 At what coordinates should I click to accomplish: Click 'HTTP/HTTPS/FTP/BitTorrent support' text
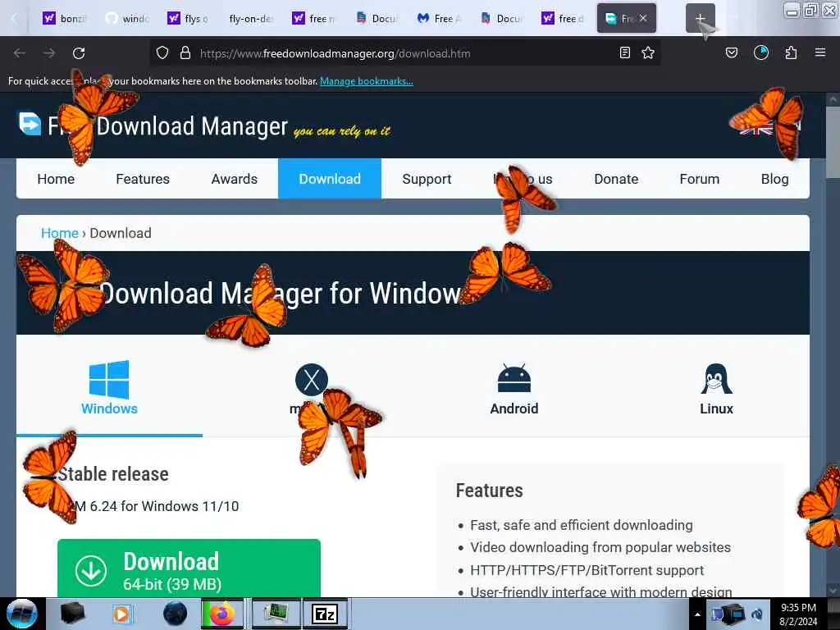(x=587, y=570)
